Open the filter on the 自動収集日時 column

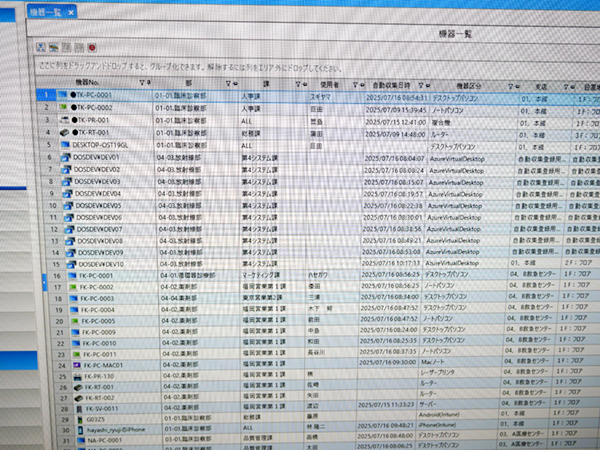pyautogui.click(x=421, y=85)
